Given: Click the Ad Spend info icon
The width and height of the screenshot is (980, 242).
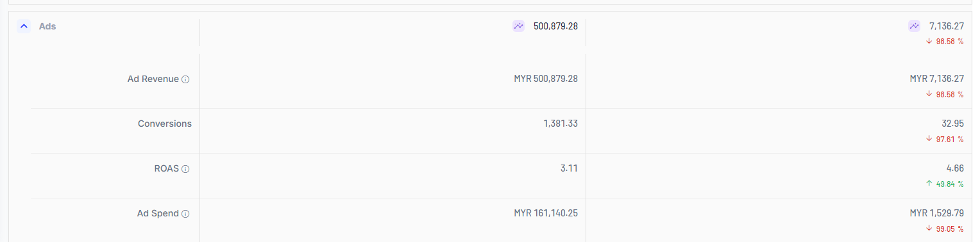Looking at the screenshot, I should point(185,214).
